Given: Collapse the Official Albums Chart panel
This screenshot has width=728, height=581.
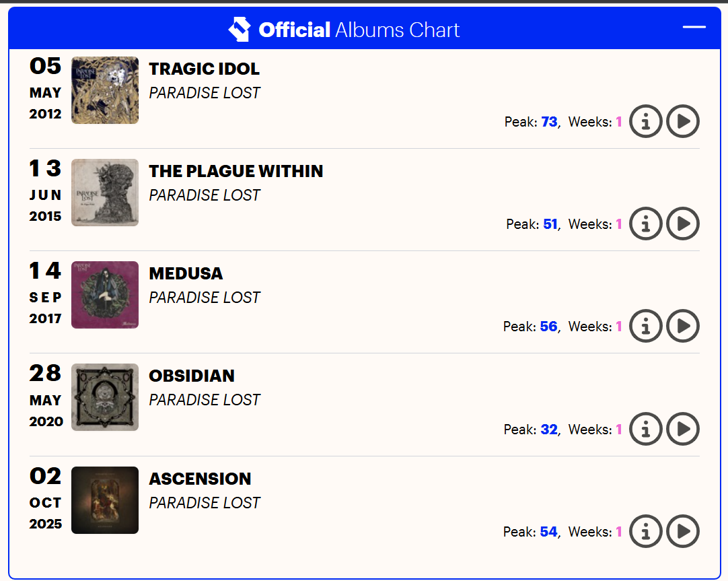Looking at the screenshot, I should [x=694, y=27].
